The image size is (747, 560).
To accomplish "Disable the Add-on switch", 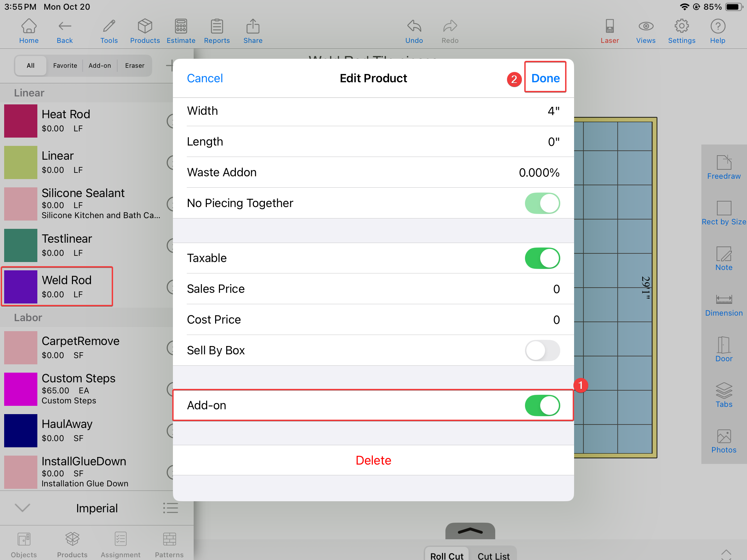I will [542, 405].
